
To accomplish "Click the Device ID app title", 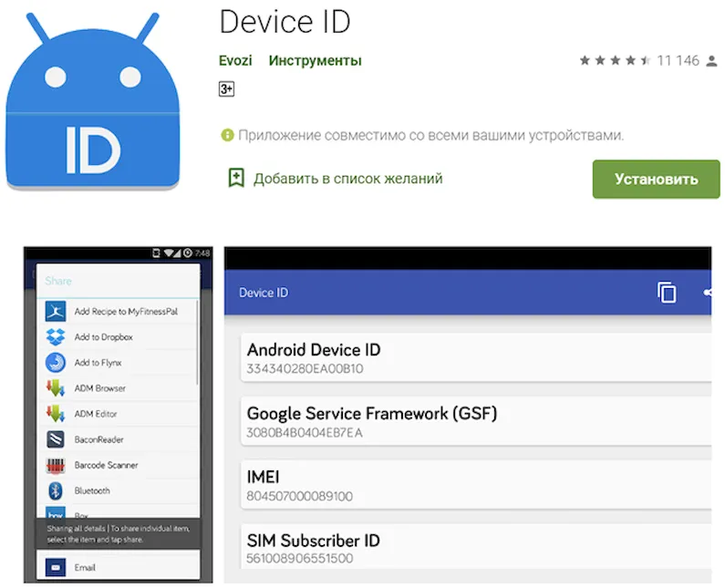I will 285,22.
